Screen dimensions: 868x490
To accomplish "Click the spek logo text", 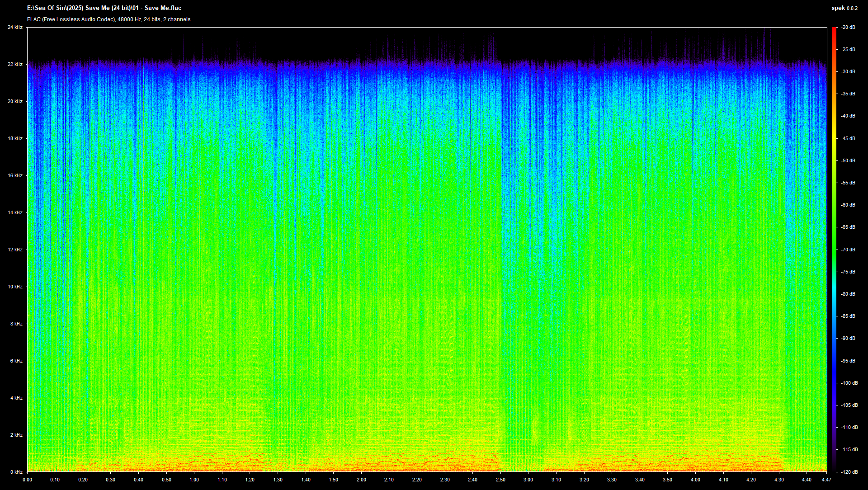I will (838, 8).
